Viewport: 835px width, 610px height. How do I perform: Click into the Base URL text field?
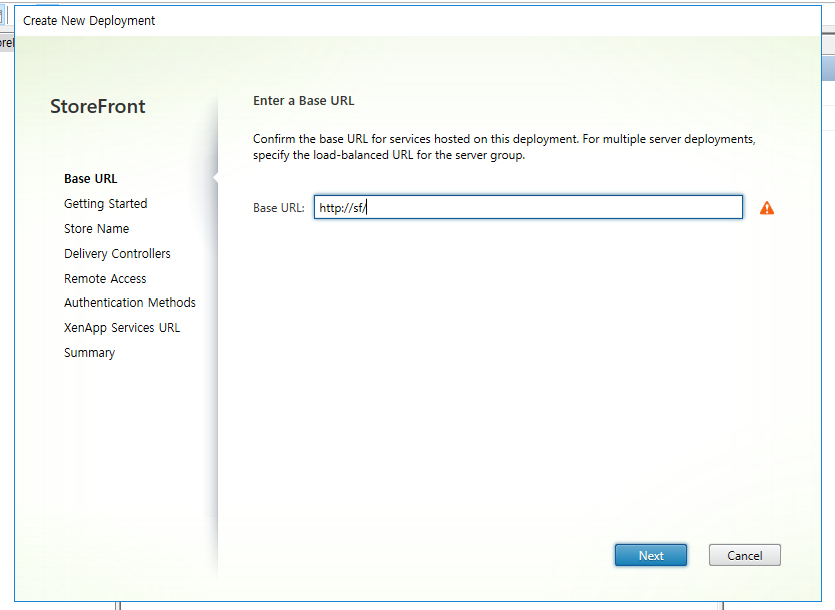[528, 207]
